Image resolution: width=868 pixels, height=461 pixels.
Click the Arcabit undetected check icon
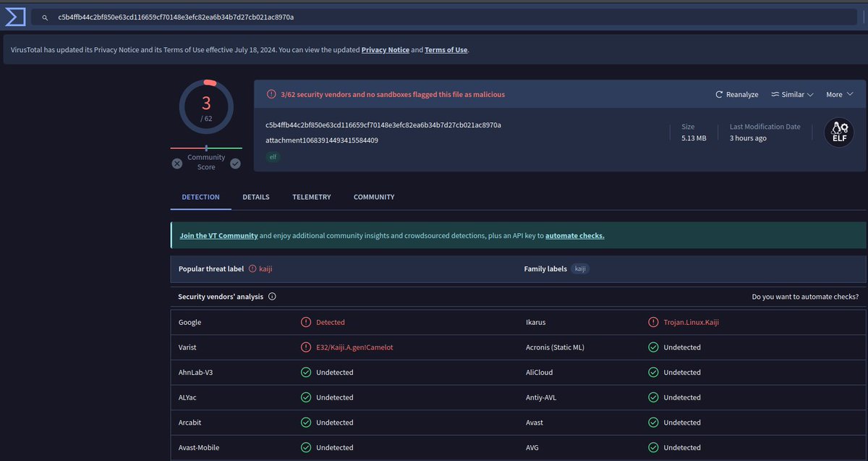[306, 423]
